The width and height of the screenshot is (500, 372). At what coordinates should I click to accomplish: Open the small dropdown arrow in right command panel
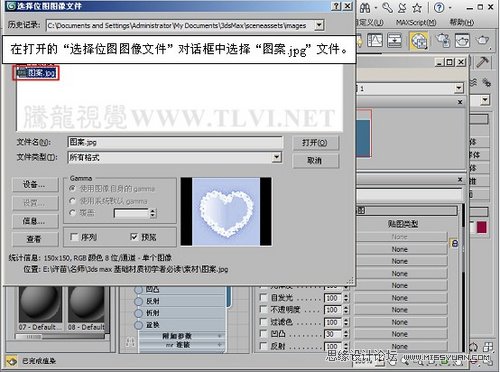click(x=485, y=100)
